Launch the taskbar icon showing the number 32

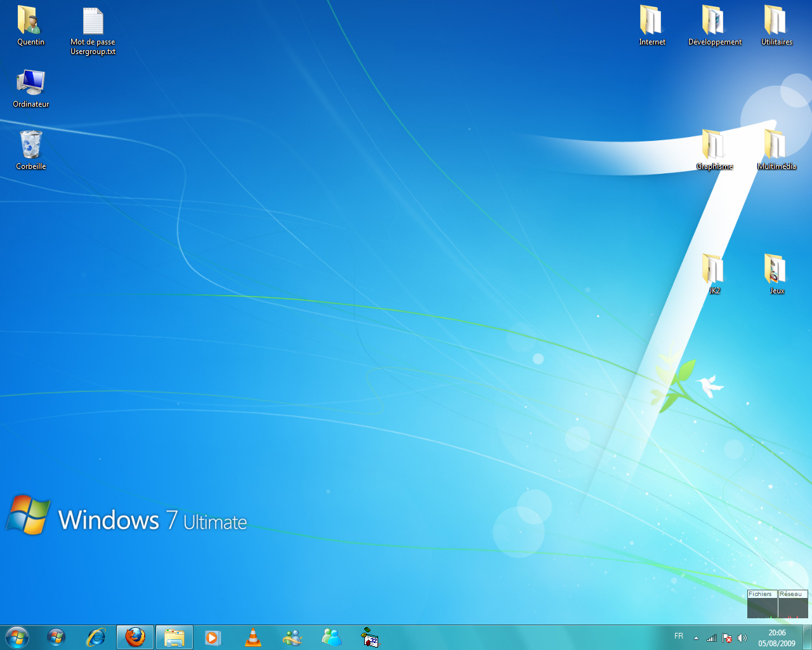coord(370,637)
